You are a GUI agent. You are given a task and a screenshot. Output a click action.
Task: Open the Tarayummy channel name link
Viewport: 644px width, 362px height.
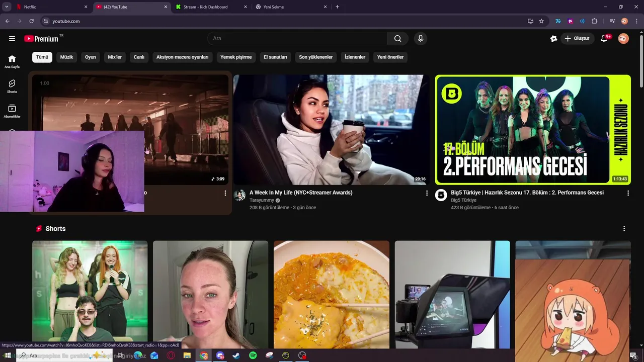coord(262,200)
